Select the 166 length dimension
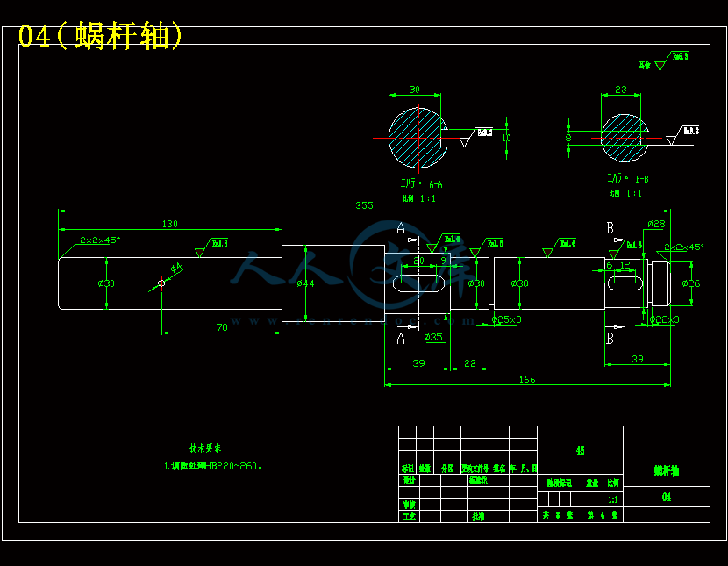Image resolution: width=728 pixels, height=566 pixels. 527,379
